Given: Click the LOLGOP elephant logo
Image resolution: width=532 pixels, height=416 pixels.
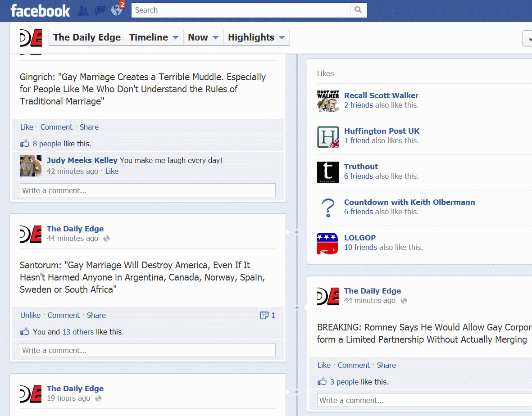Looking at the screenshot, I should [x=327, y=243].
